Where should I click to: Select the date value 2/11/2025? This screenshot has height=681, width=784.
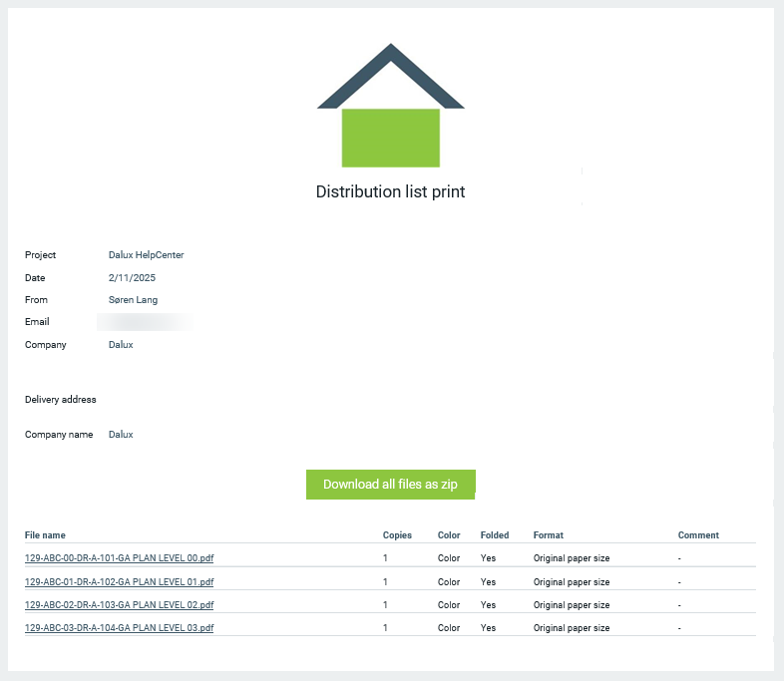(x=132, y=278)
